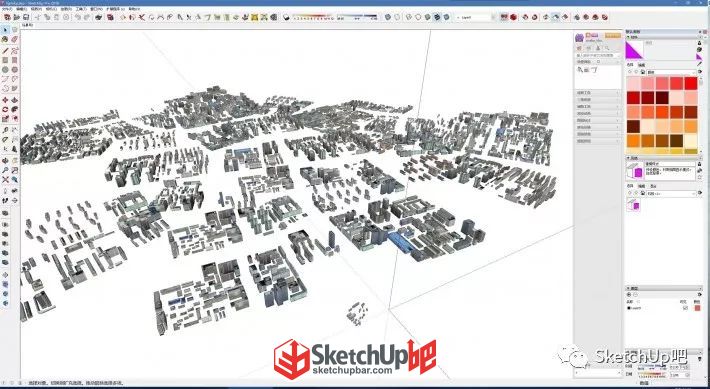
Task: Click the orange button atop plugin panel
Action: click(613, 35)
